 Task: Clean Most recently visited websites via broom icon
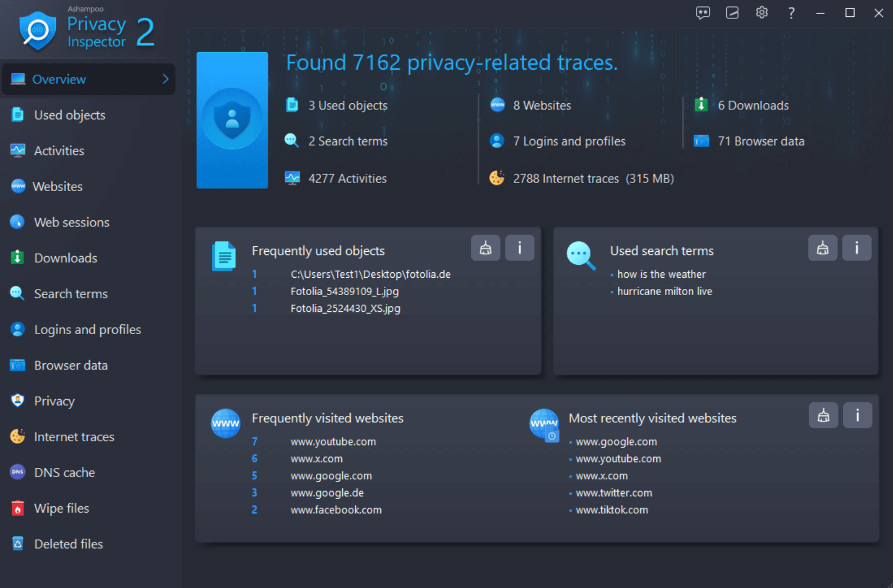coord(823,415)
